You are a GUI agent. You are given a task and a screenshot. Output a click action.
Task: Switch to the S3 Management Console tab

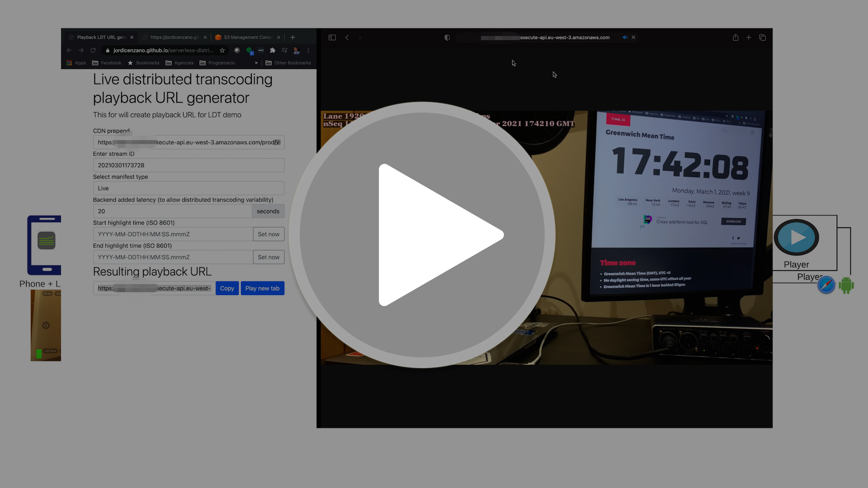click(x=248, y=38)
